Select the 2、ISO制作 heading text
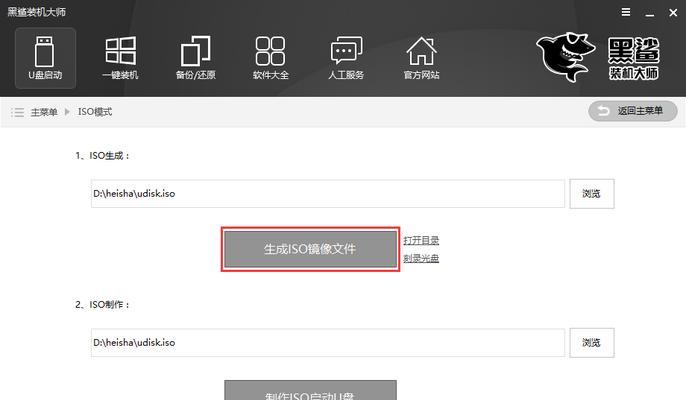 click(x=103, y=305)
